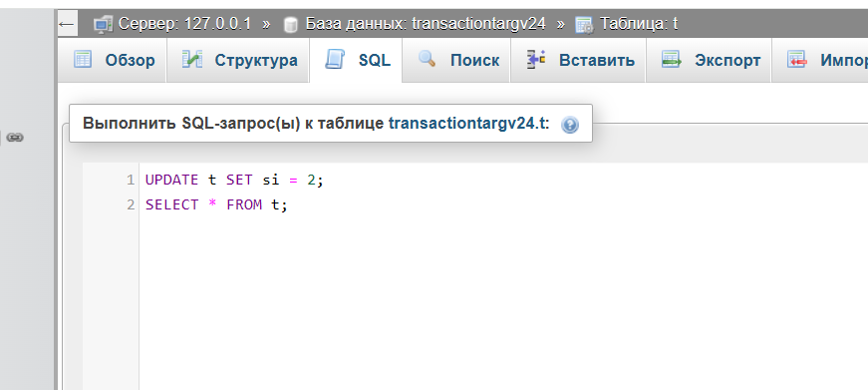Click the UPDATE keyword in the query
The height and width of the screenshot is (390, 868).
(x=171, y=180)
